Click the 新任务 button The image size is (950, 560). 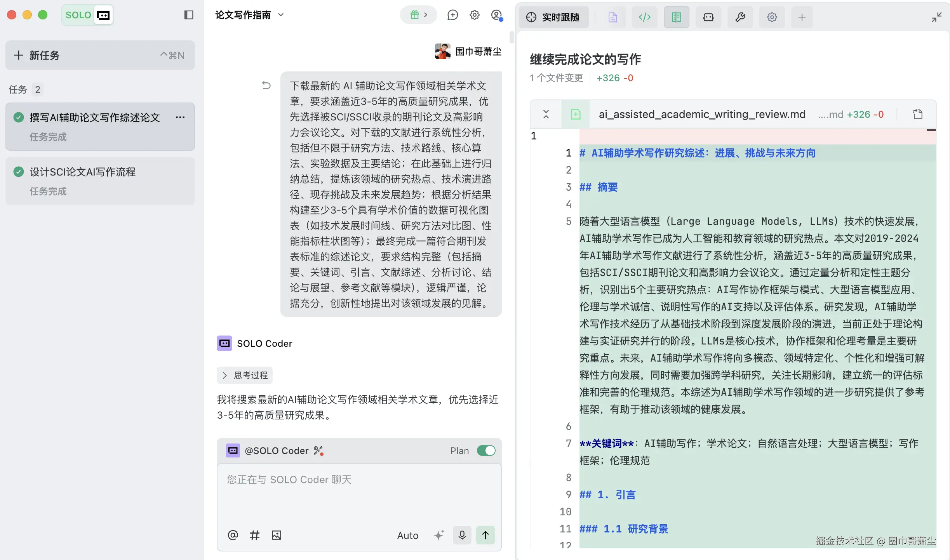[x=100, y=55]
